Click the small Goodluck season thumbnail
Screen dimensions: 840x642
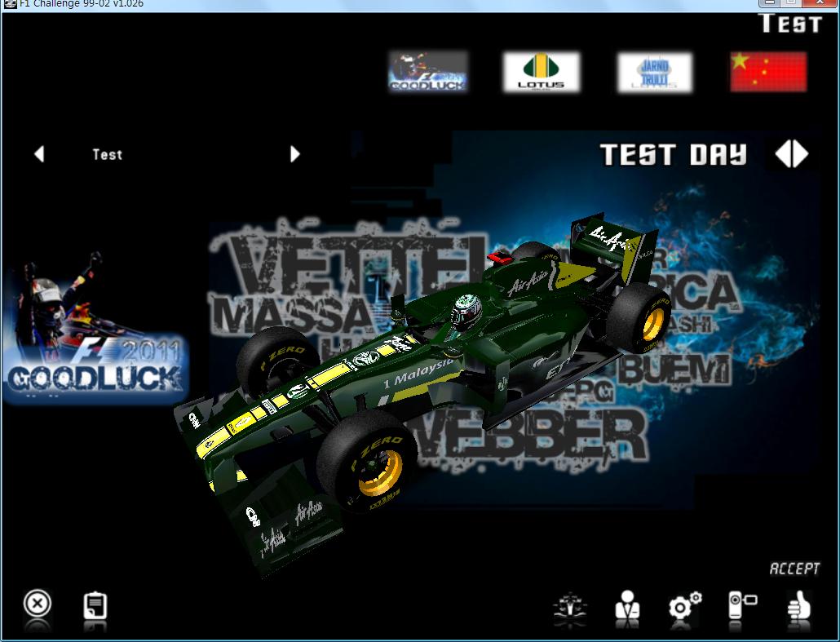coord(428,72)
